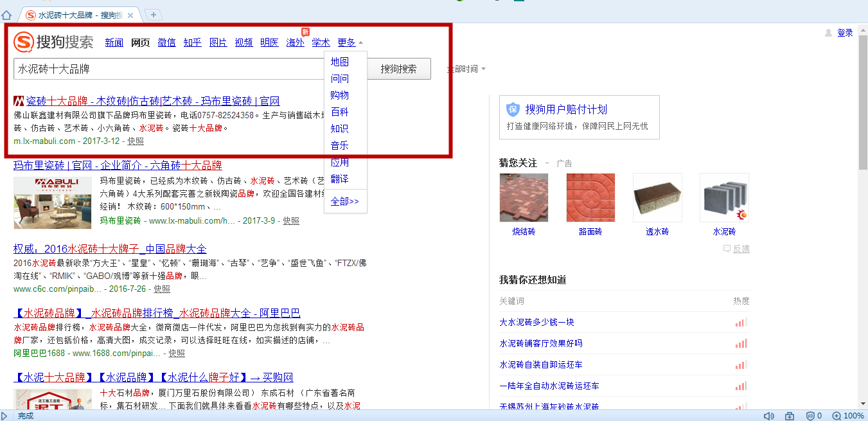Select 音乐 from the more menu
This screenshot has height=421, width=868.
click(x=339, y=145)
